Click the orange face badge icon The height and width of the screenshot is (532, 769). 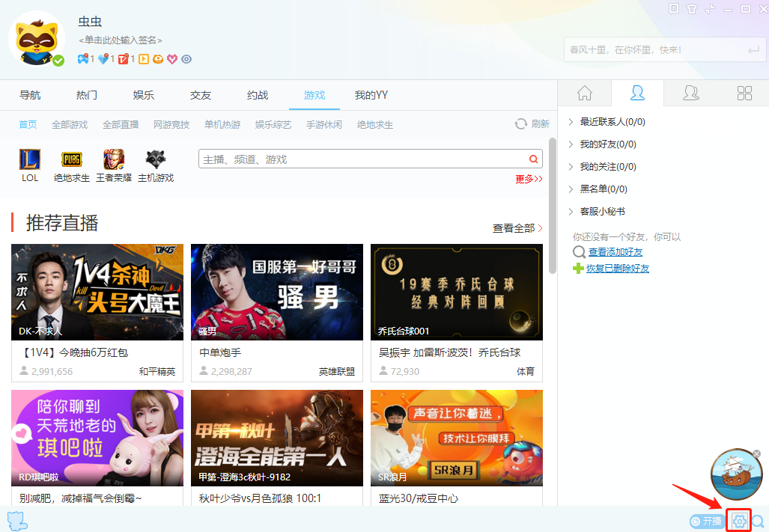tap(158, 59)
